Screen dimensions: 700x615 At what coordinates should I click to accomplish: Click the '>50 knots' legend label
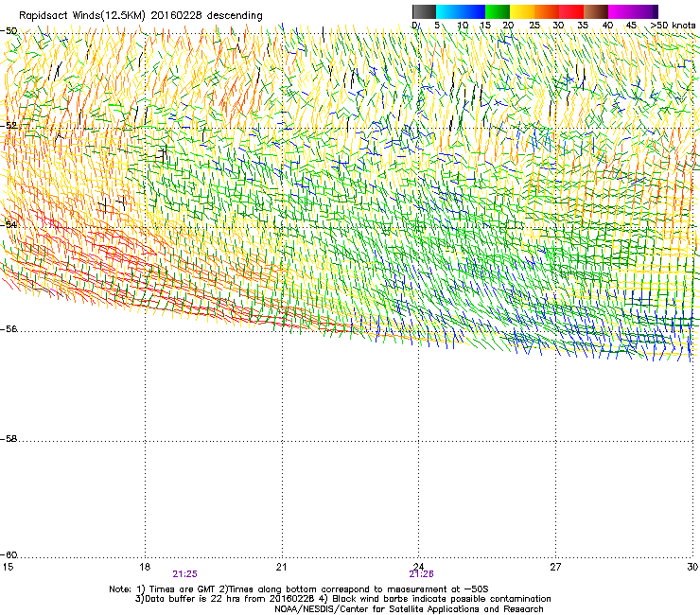click(x=674, y=25)
